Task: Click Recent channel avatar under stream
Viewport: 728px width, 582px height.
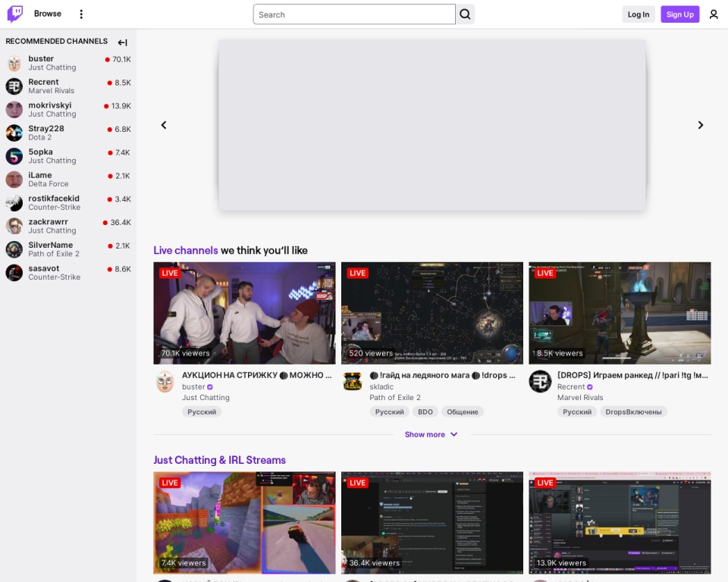Action: coord(540,381)
